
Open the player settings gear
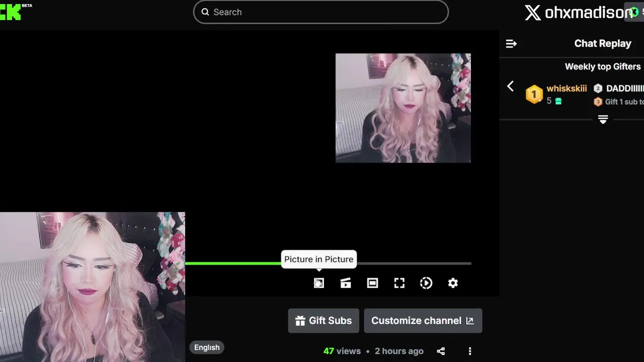pos(453,283)
